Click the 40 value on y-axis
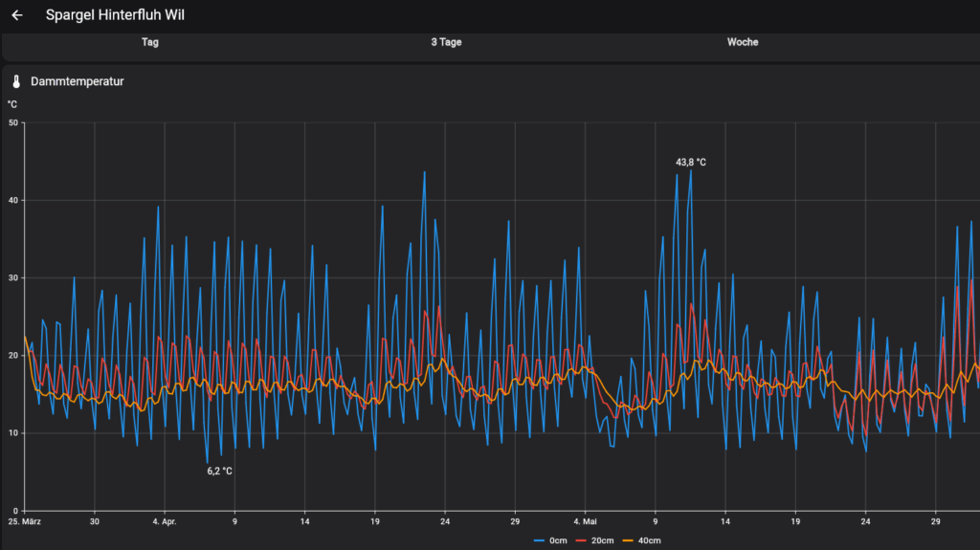The height and width of the screenshot is (550, 980). 13,200
